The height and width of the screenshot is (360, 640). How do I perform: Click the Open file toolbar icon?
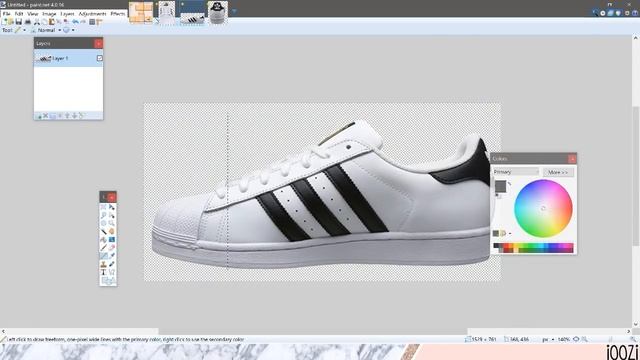pos(11,22)
